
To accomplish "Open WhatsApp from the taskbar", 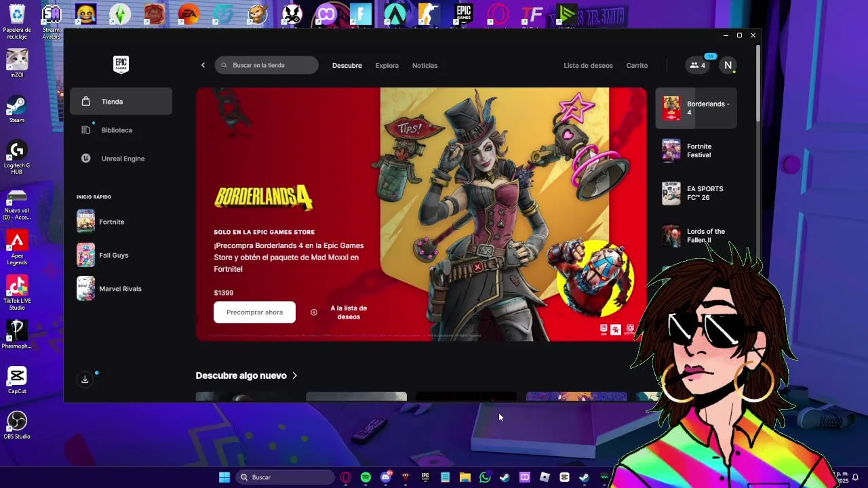I will [485, 477].
